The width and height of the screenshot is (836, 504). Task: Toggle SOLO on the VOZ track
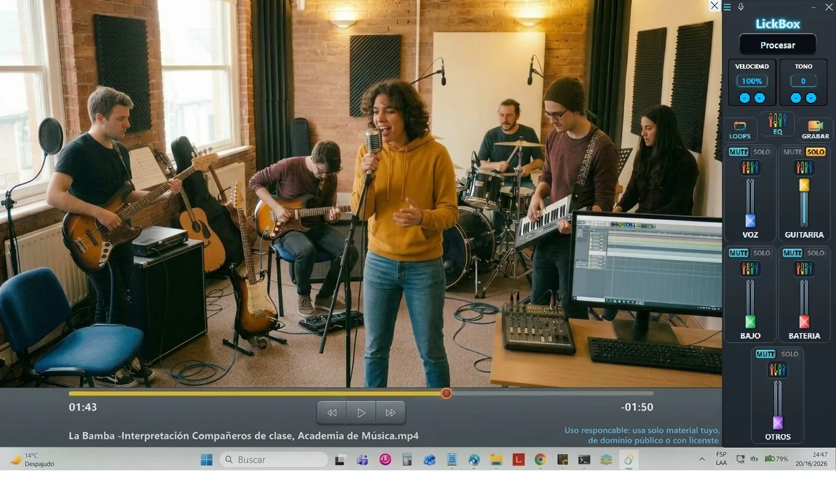point(762,152)
